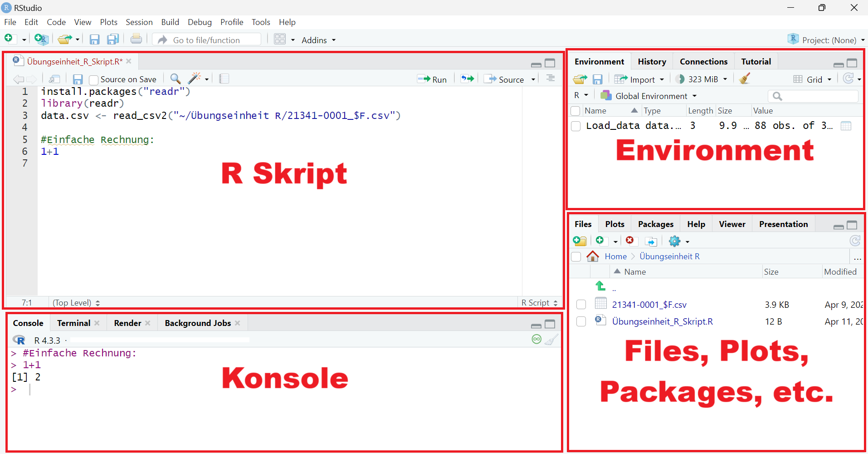The width and height of the screenshot is (868, 454).
Task: Open the Import Dataset dropdown
Action: (639, 79)
